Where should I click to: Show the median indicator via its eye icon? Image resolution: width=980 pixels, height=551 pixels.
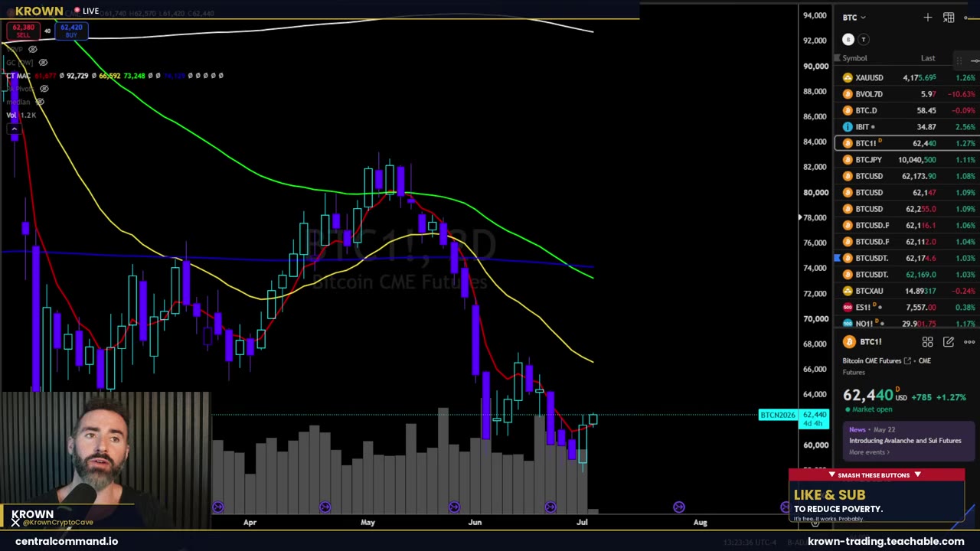point(40,102)
